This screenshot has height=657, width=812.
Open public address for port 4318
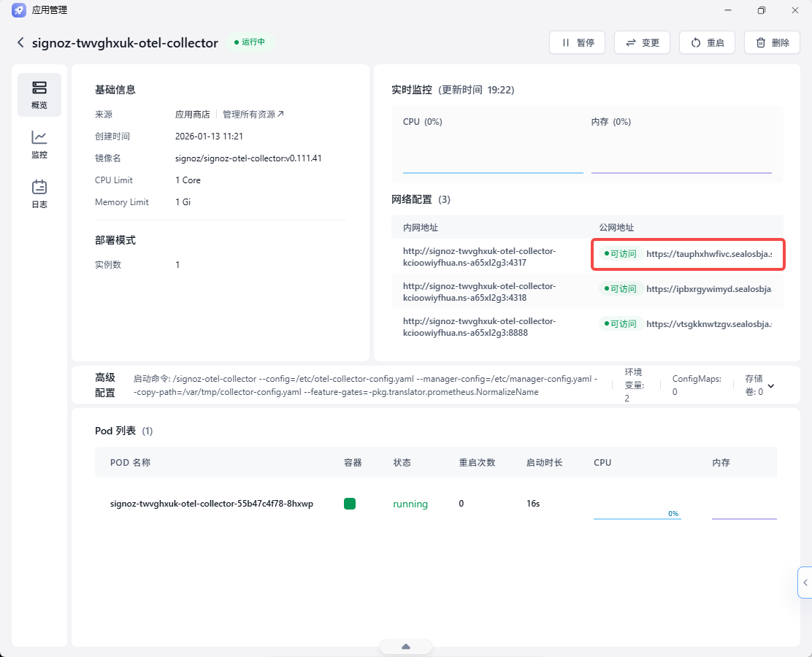point(709,289)
